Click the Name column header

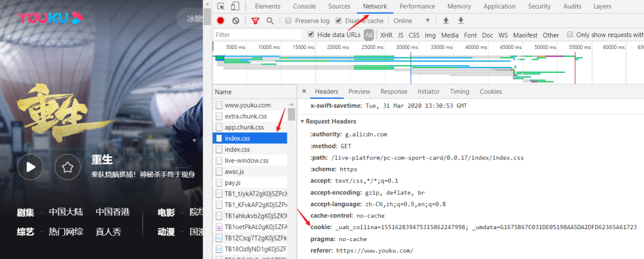coord(254,92)
